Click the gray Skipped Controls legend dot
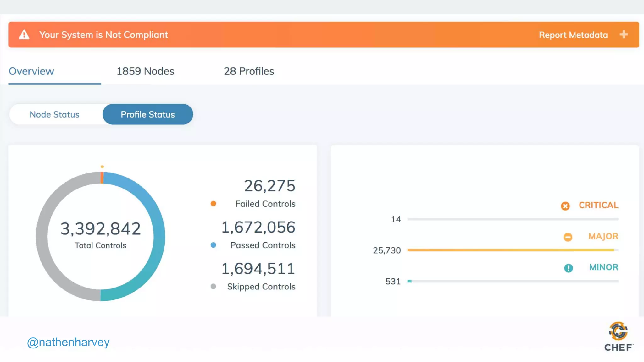Viewport: 644px width, 362px height. point(213,286)
